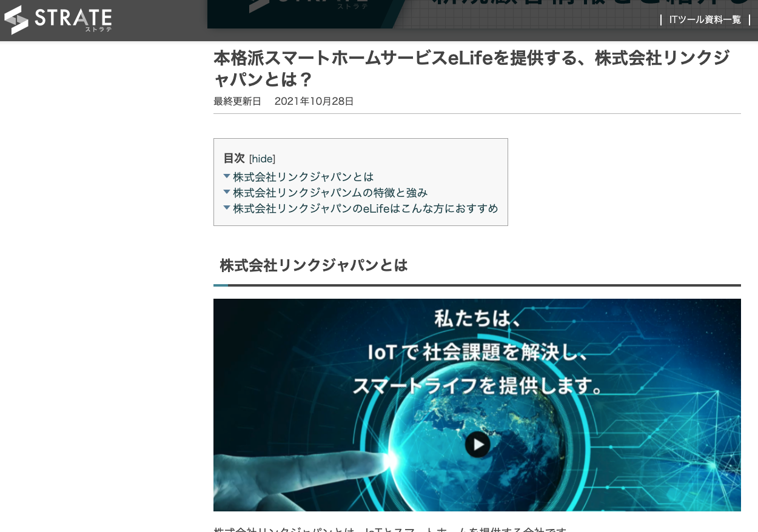Click the last updated date 2021年10月28日

point(314,101)
